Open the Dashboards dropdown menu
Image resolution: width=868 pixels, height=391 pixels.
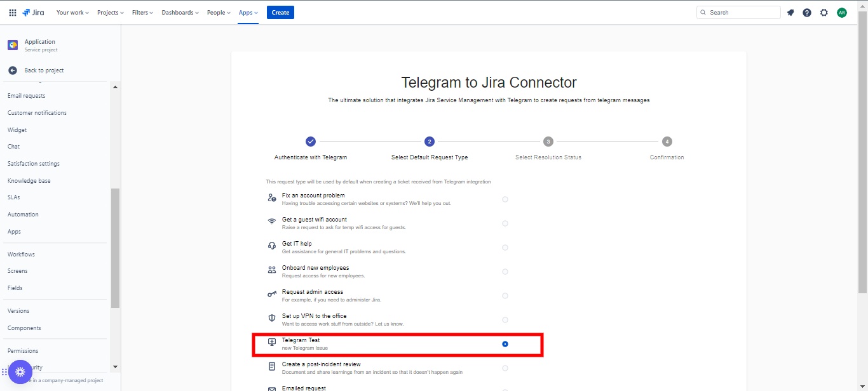pos(180,13)
